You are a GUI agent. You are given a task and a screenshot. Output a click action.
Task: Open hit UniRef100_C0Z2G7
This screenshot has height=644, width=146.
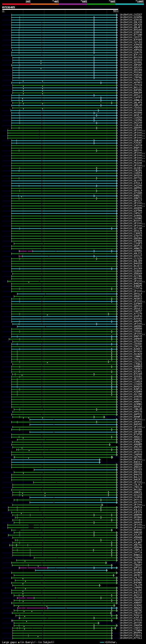click(x=131, y=15)
